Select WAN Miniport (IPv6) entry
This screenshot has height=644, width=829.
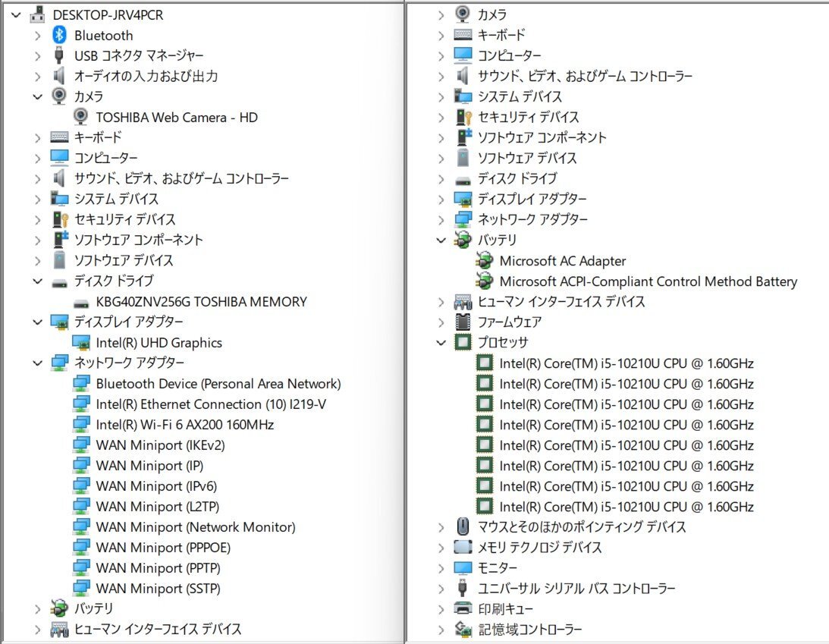tap(156, 486)
